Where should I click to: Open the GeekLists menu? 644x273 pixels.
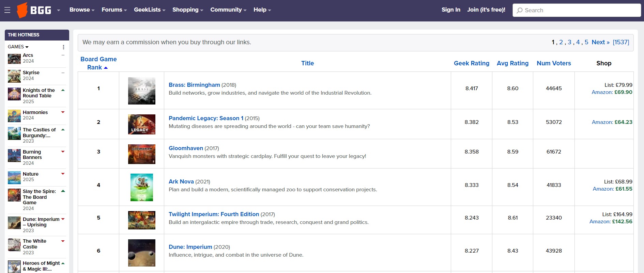point(149,10)
